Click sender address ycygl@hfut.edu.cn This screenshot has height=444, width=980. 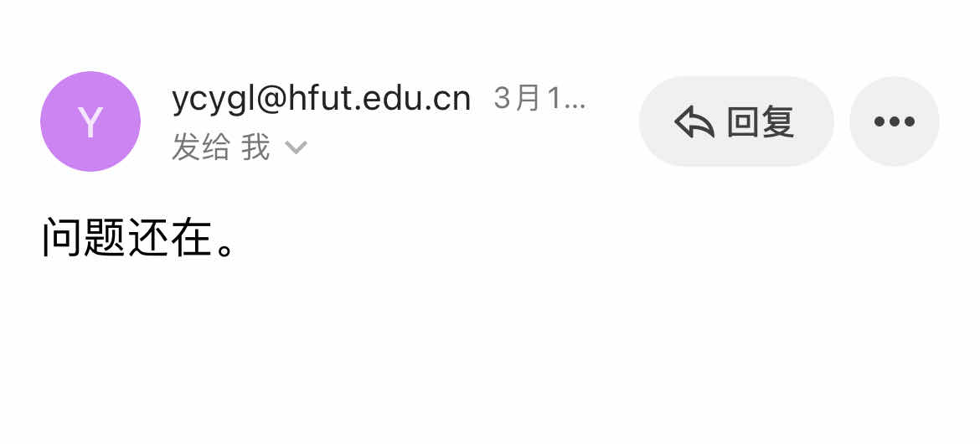[321, 99]
